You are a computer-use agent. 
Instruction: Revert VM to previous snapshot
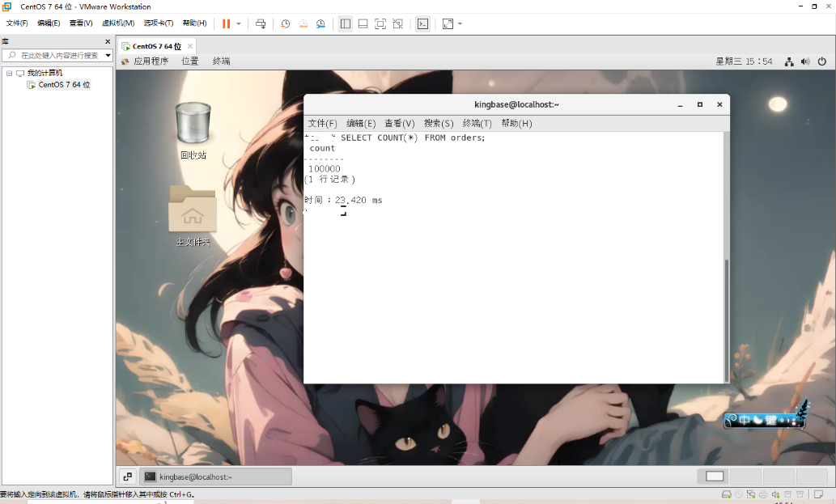(x=303, y=24)
